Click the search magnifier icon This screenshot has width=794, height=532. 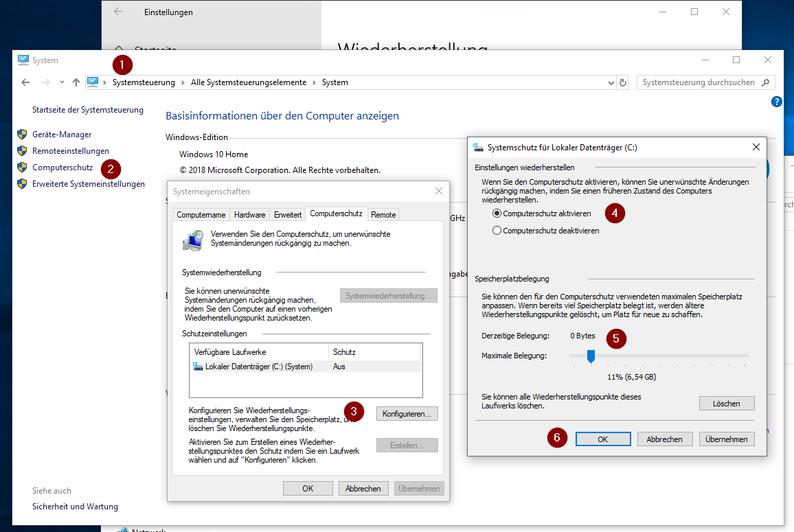(x=766, y=82)
